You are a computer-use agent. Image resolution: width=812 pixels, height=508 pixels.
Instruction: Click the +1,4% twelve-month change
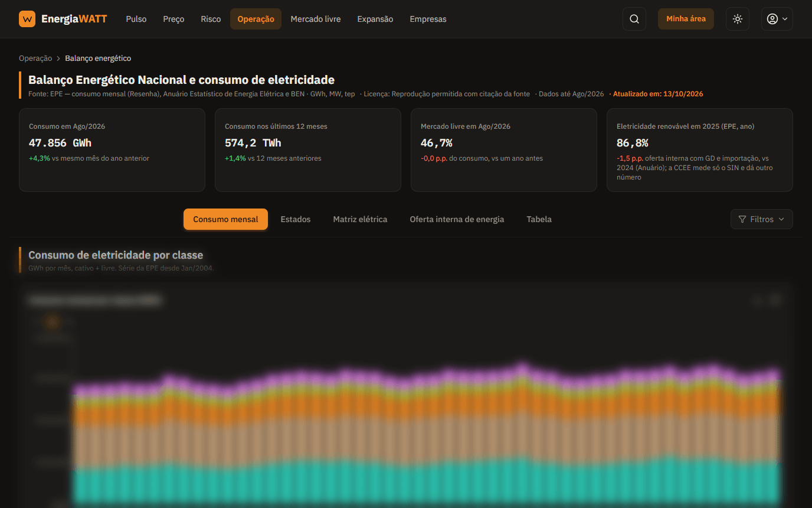[235, 158]
